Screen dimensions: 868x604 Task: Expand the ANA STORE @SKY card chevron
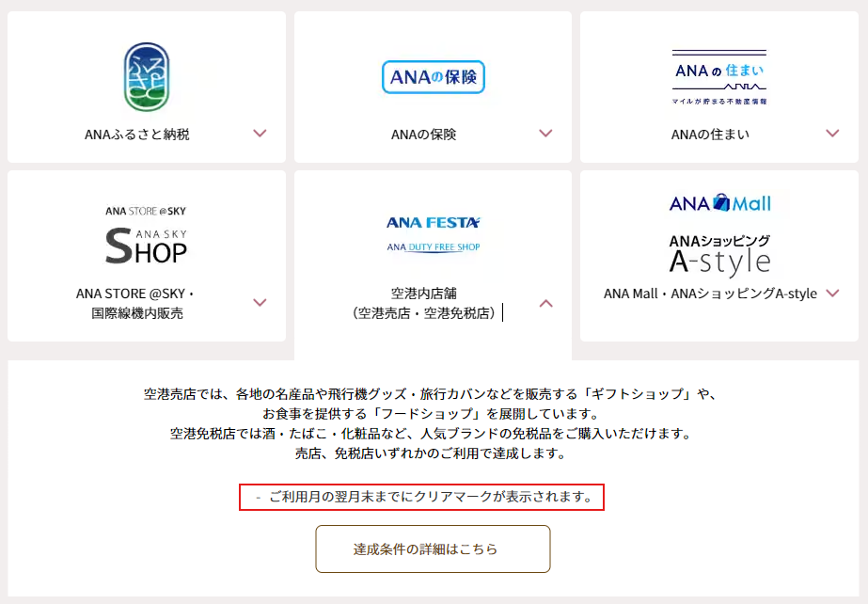[260, 303]
